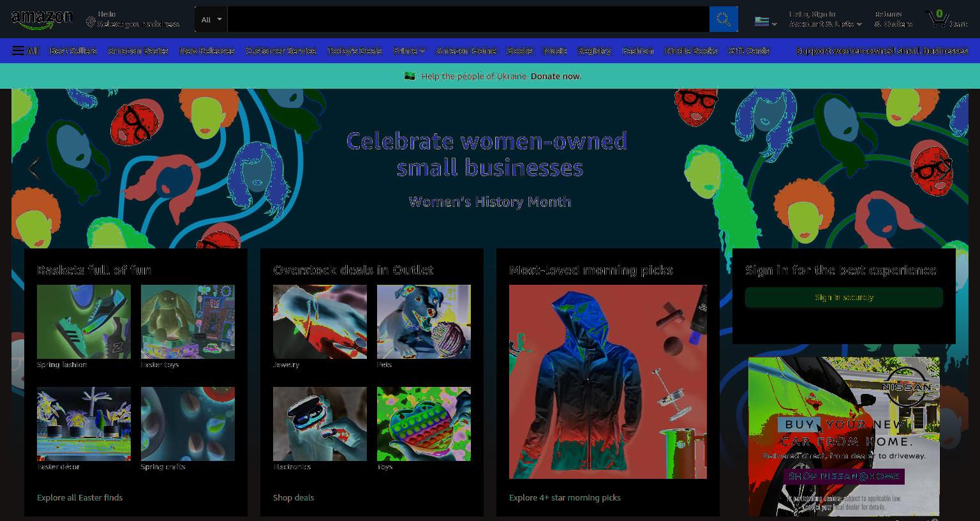Screen dimensions: 980x521
Task: Click the location pin delivery address icon
Action: pyautogui.click(x=91, y=23)
